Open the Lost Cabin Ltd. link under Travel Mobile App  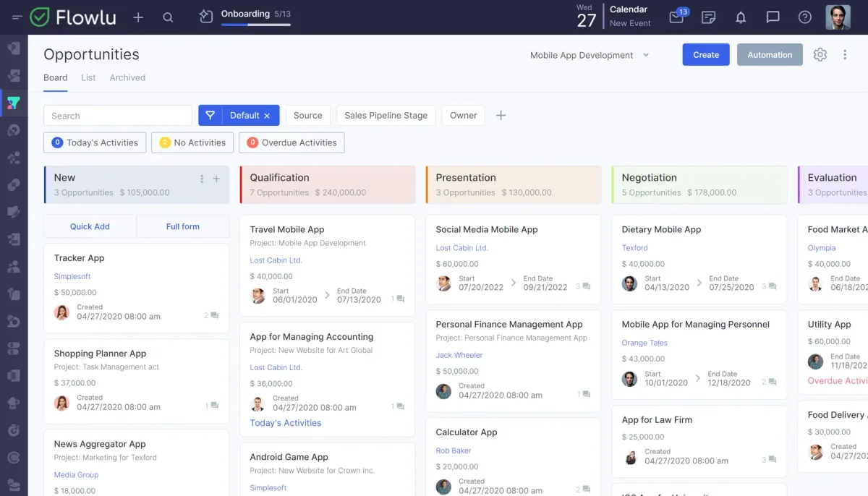[x=276, y=260]
